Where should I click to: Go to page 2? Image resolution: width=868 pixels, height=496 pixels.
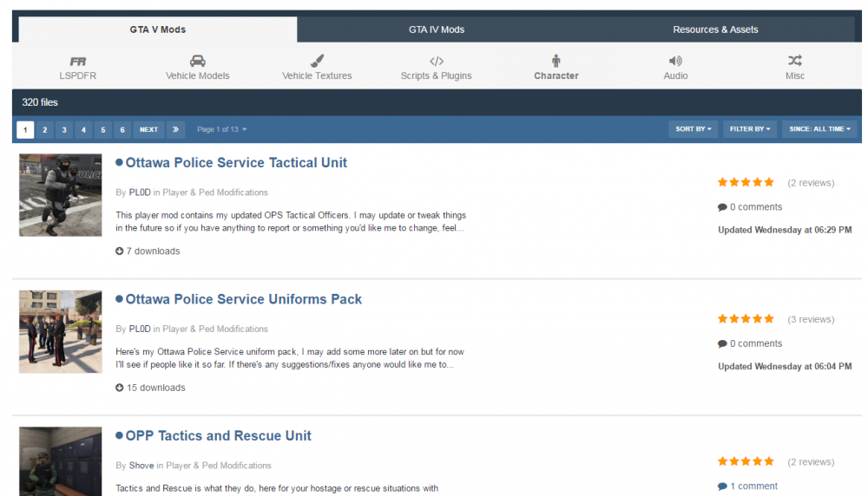click(x=45, y=130)
